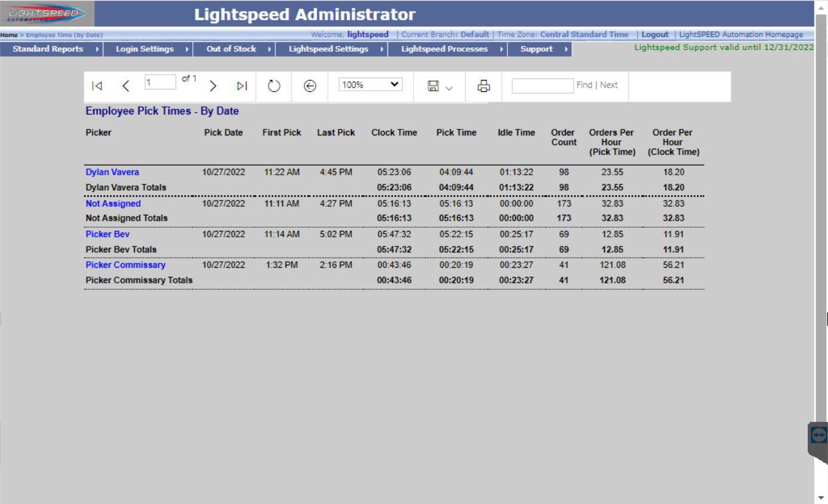Click Picker Commissary's 121.08 orders per hour
This screenshot has height=504, width=828.
pyautogui.click(x=611, y=265)
